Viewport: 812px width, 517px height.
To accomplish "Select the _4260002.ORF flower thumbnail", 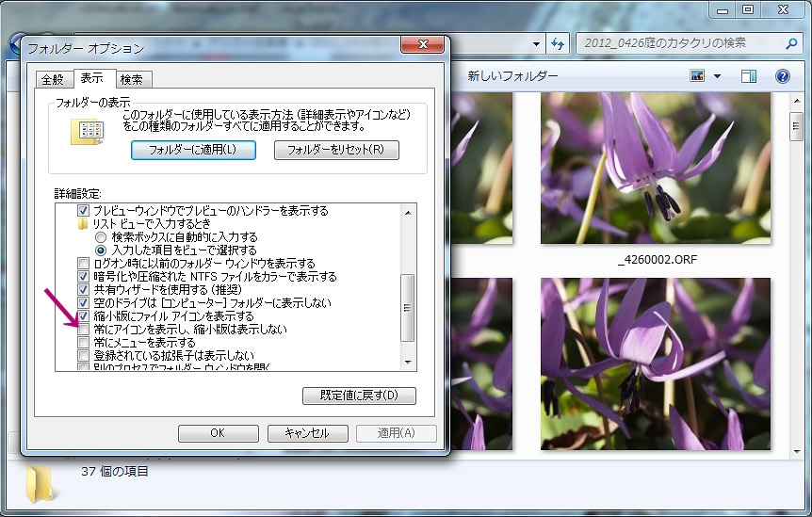I will point(655,169).
